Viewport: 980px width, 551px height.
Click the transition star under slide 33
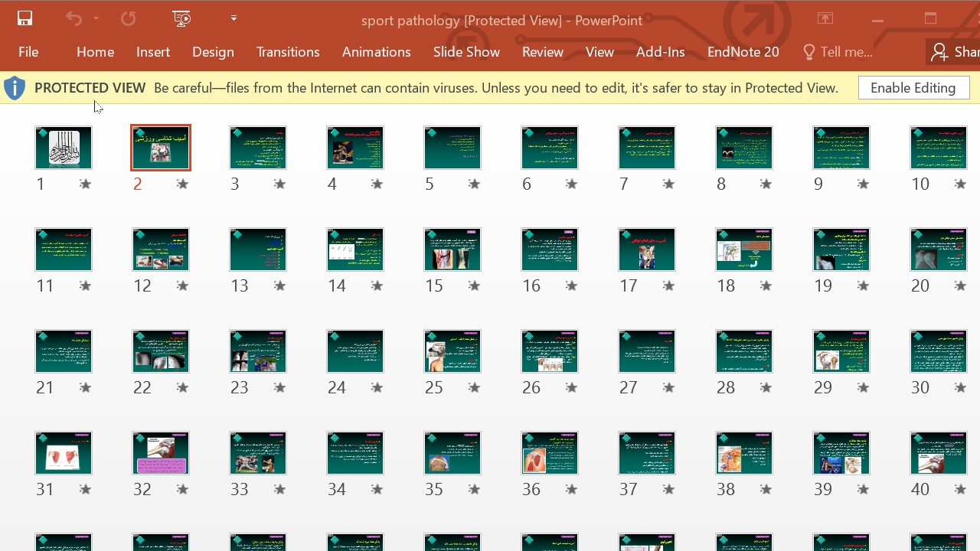click(x=279, y=489)
